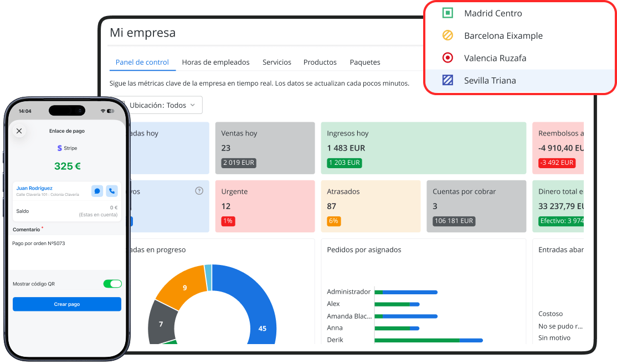Click Alex row label in chart

[x=333, y=304]
